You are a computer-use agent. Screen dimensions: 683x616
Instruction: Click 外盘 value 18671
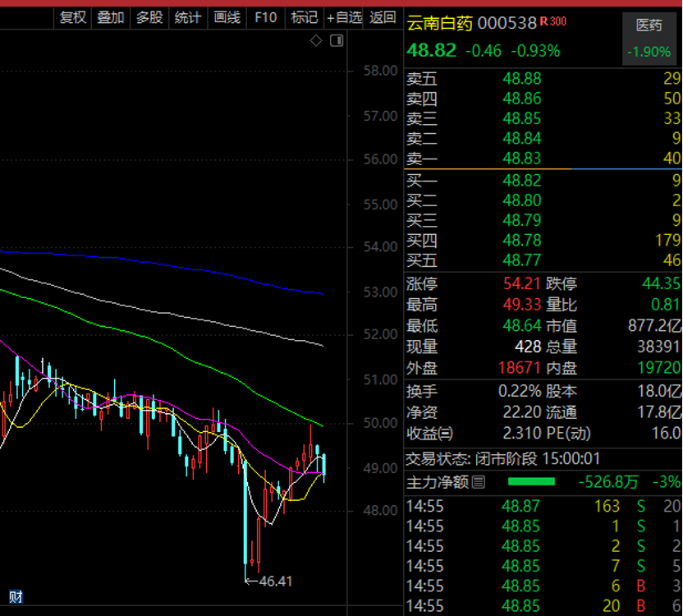(520, 368)
